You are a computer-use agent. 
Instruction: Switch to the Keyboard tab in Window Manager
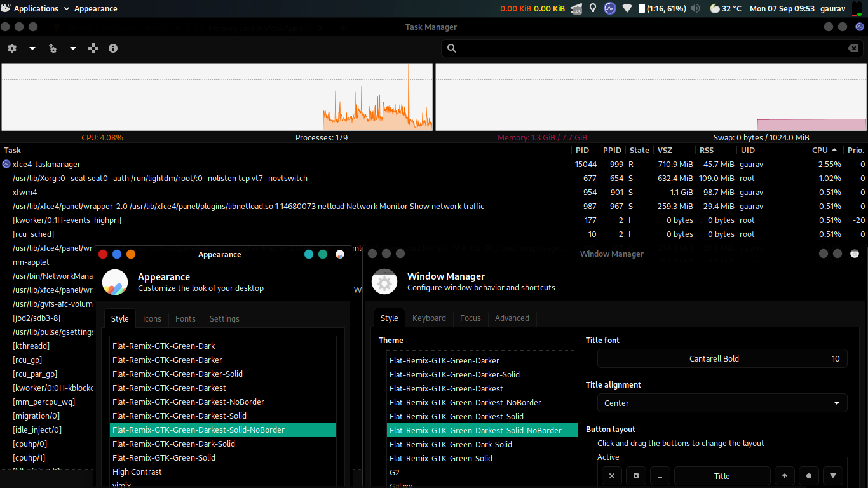tap(429, 318)
